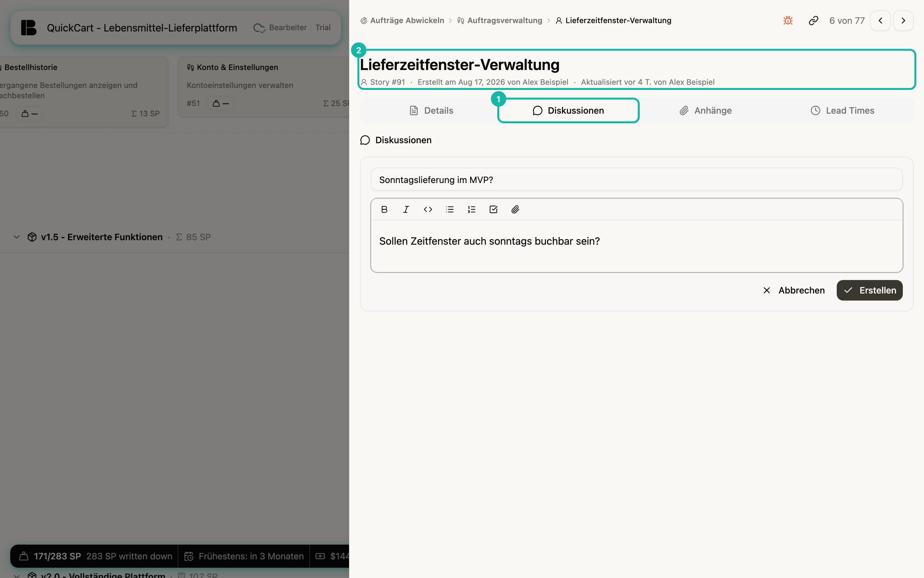The height and width of the screenshot is (578, 924).
Task: Attach file via paperclip in editor
Action: [x=515, y=209]
